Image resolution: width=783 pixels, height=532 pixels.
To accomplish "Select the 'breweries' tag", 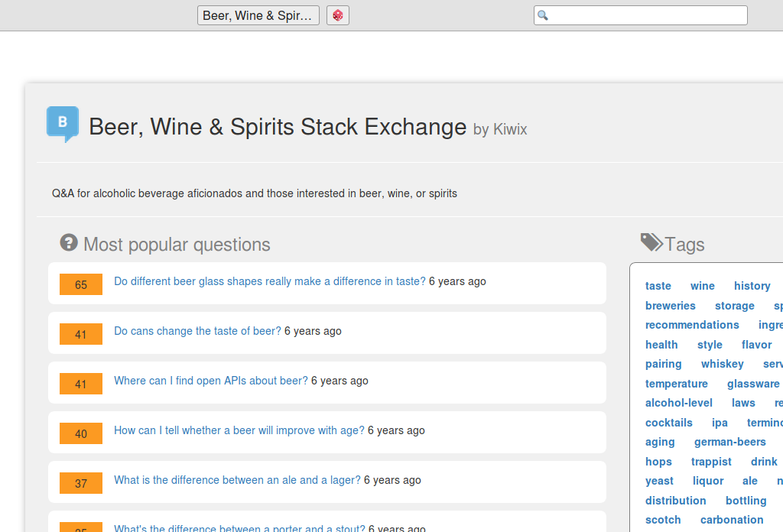I will [670, 306].
